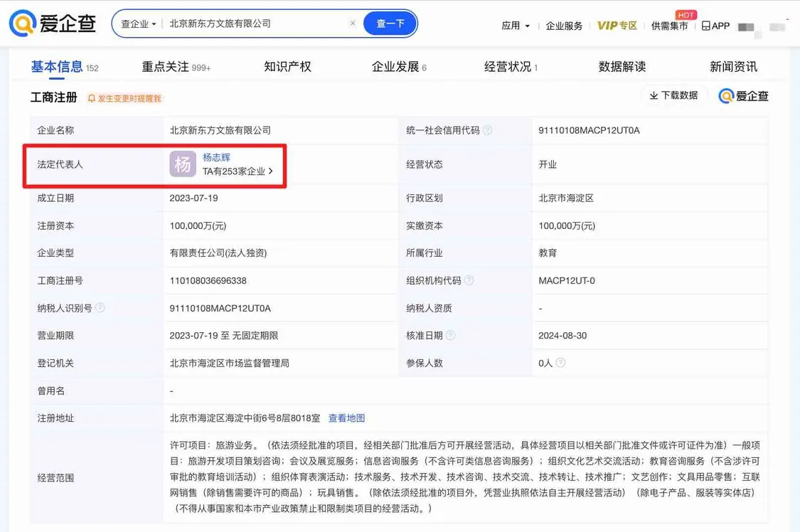Click the 100,000万(元) value in 注册资本 row
The image size is (800, 532).
(x=198, y=225)
